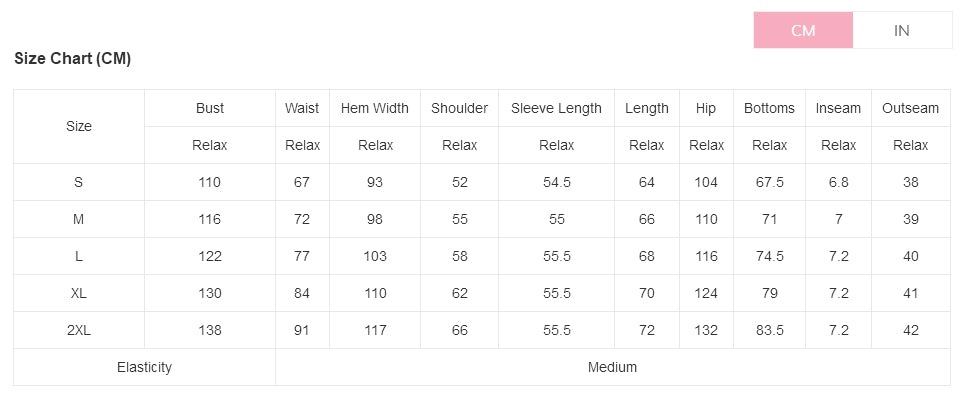Switch size chart to IN units
This screenshot has height=397, width=965.
(902, 30)
